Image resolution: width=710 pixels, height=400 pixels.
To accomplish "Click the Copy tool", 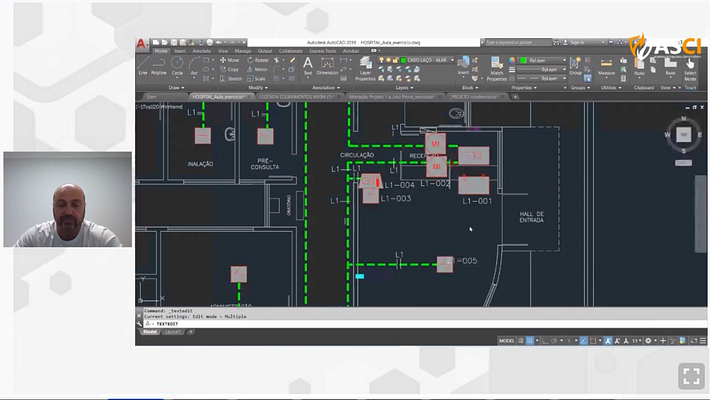I will coord(230,69).
